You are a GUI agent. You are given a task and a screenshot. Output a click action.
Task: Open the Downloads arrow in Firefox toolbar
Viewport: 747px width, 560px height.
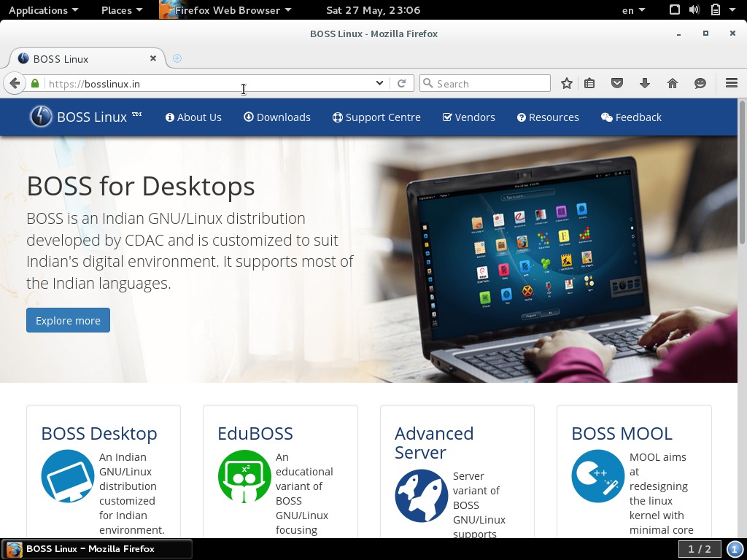(644, 83)
